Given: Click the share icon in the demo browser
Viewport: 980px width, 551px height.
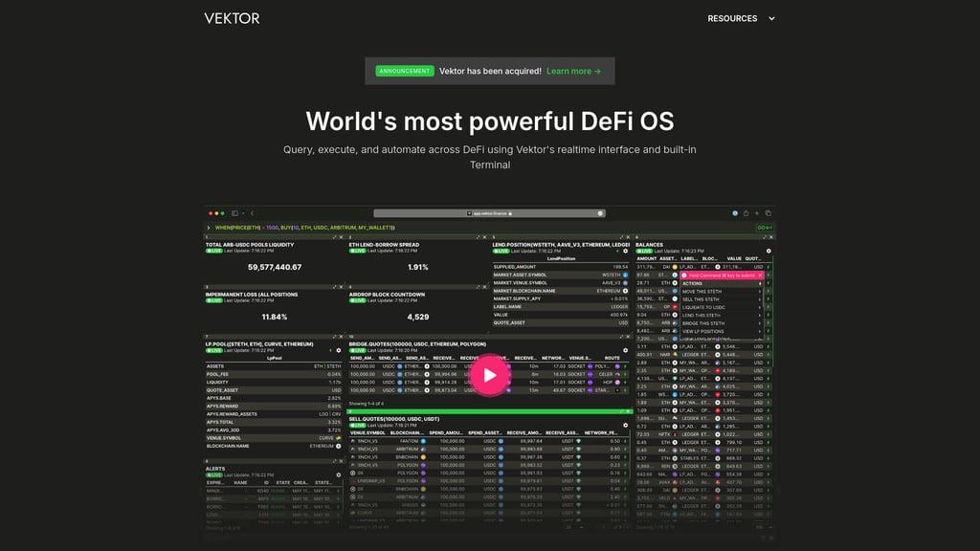Looking at the screenshot, I should (x=746, y=213).
